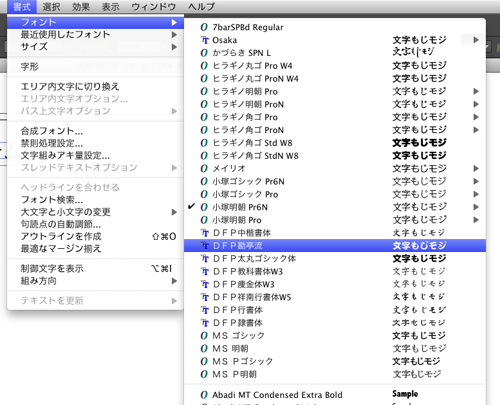Open the ウィンドウ menu
The height and width of the screenshot is (405, 500).
click(x=154, y=6)
